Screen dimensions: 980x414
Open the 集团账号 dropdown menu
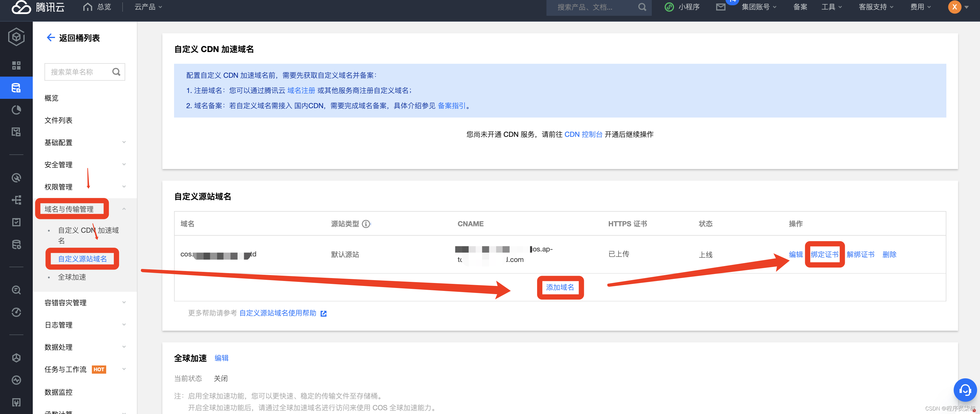(759, 7)
